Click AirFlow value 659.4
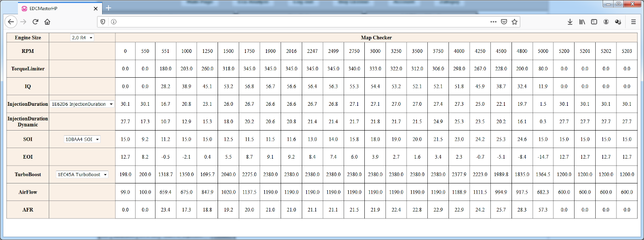Screen dimensions: 644x240 [x=165, y=192]
